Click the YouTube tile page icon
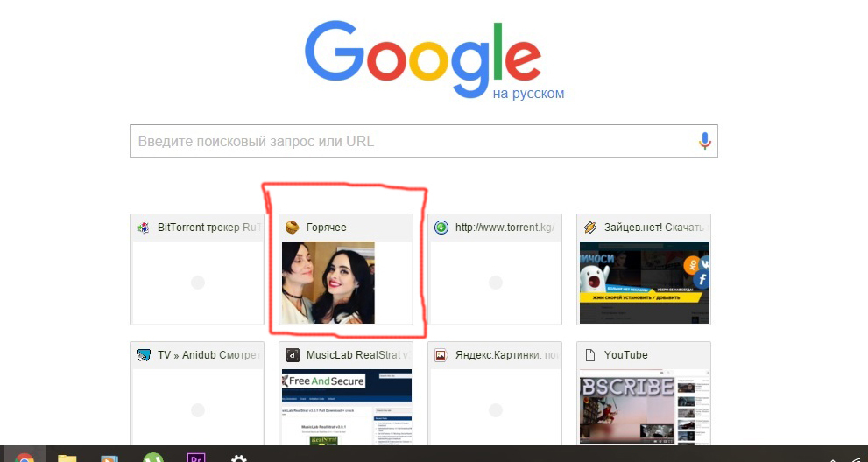The height and width of the screenshot is (462, 868). [x=590, y=355]
